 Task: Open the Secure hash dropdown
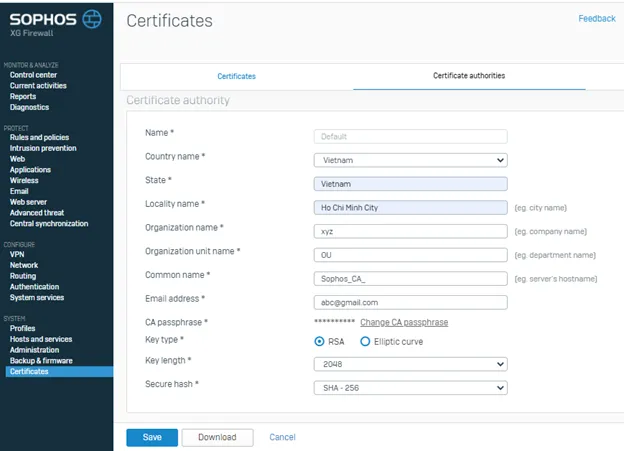tap(410, 388)
